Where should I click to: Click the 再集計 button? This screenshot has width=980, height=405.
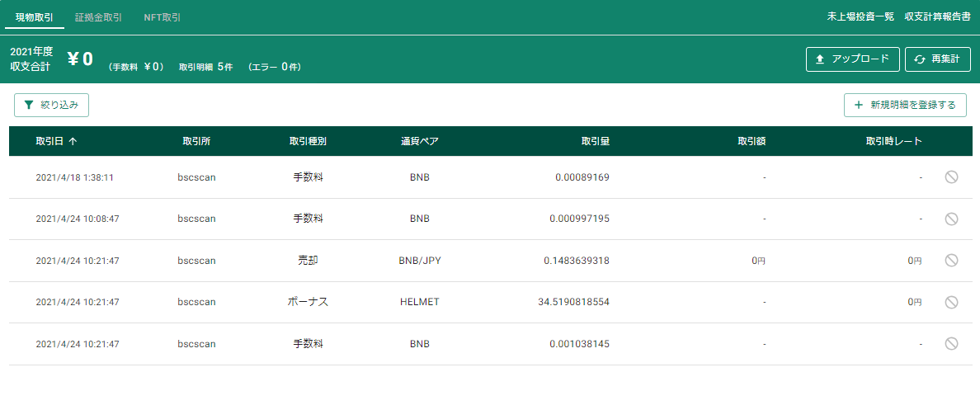[x=937, y=59]
